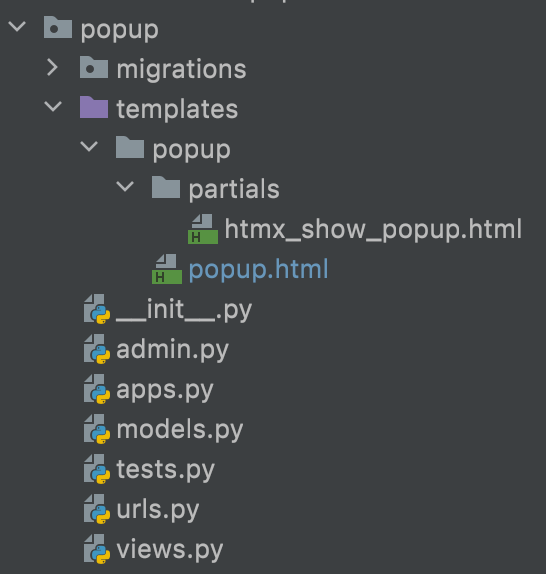Select the htmx_show_popup.html file
This screenshot has width=546, height=574.
tap(373, 229)
